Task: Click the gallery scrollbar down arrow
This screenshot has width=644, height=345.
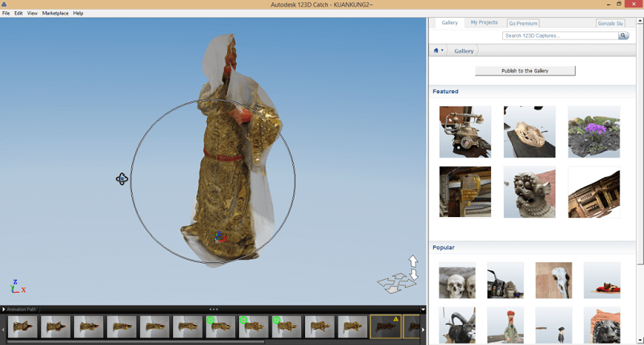Action: point(640,341)
